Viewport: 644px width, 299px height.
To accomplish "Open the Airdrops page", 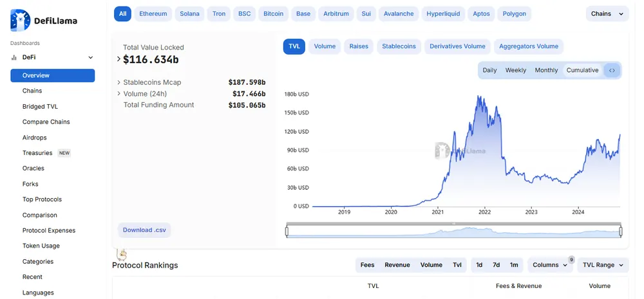I will [x=35, y=138].
